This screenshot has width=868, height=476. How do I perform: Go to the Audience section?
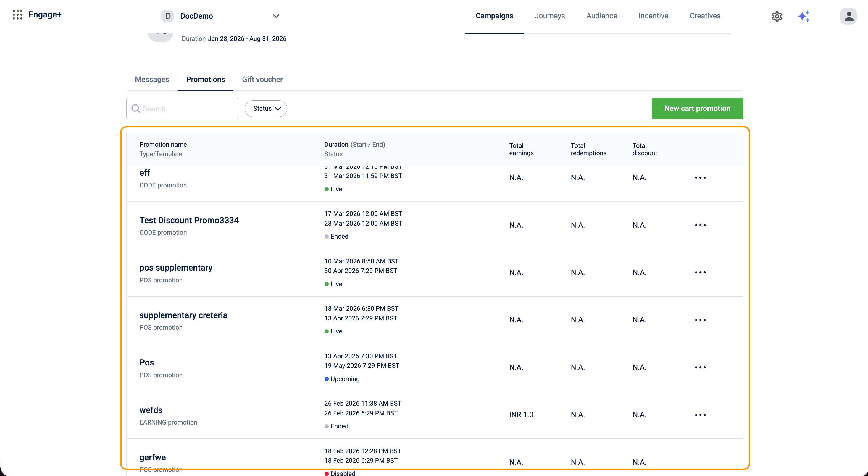click(x=601, y=16)
